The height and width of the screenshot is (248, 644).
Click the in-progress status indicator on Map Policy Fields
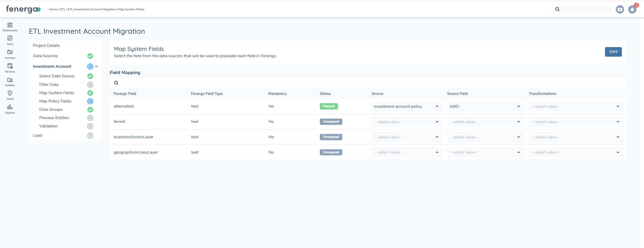tap(90, 101)
